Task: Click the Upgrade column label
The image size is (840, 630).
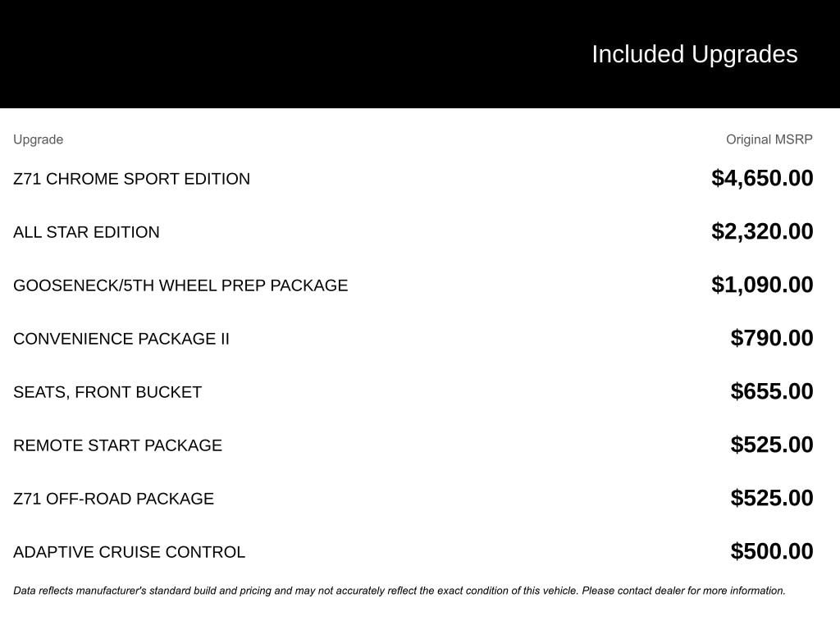Action: pos(39,139)
